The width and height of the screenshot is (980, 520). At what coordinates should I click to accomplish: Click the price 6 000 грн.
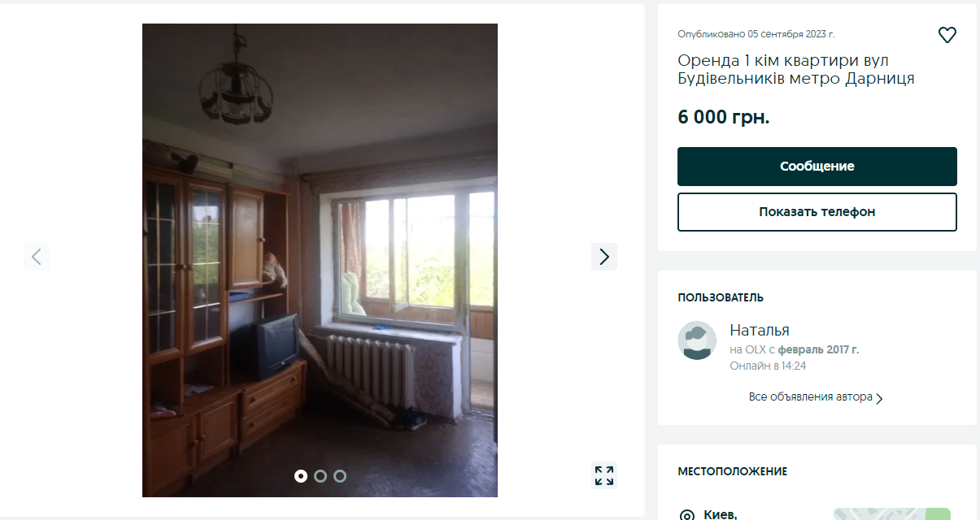pyautogui.click(x=724, y=117)
